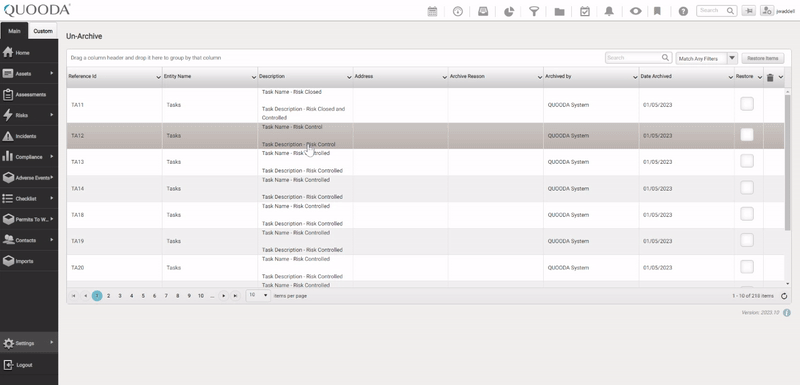This screenshot has width=800, height=385.
Task: Open Home in the sidebar
Action: point(29,53)
